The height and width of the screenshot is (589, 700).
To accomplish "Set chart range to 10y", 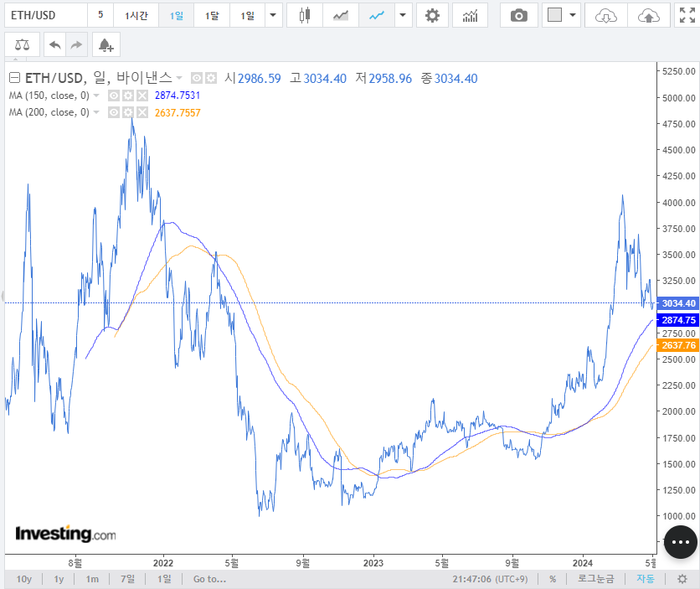I will 24,579.
